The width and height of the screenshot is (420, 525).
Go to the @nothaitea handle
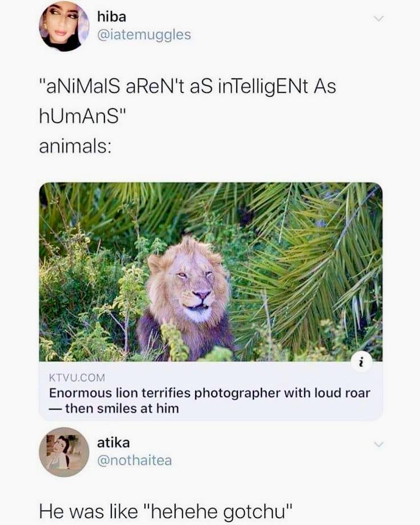coord(134,460)
